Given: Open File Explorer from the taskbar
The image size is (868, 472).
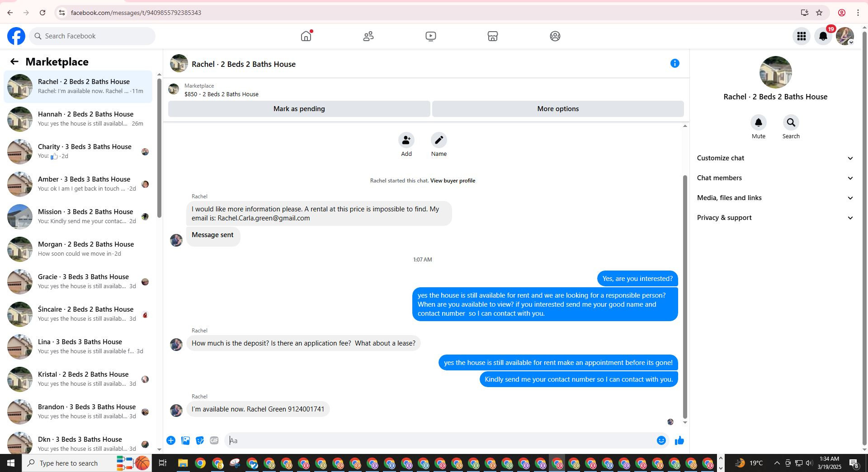Looking at the screenshot, I should click(183, 463).
